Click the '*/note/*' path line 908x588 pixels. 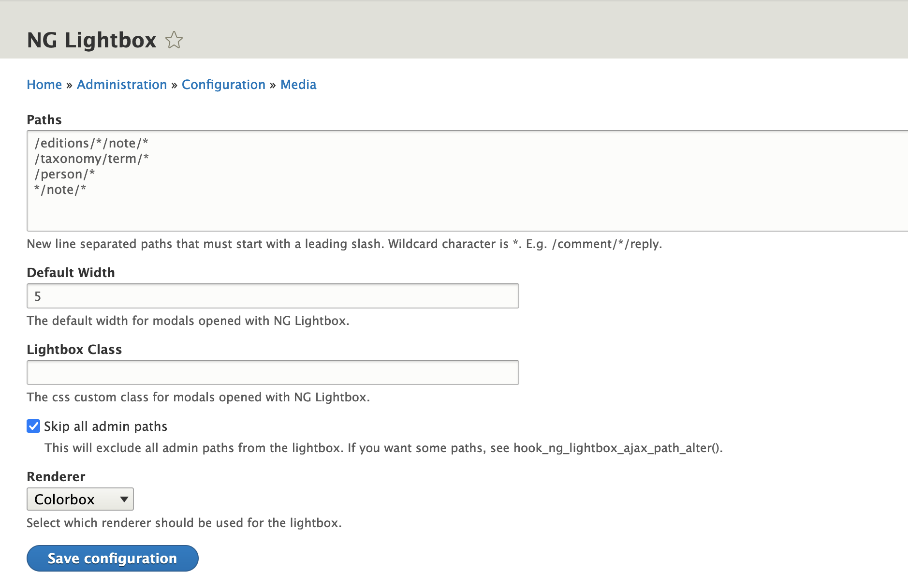tap(60, 190)
